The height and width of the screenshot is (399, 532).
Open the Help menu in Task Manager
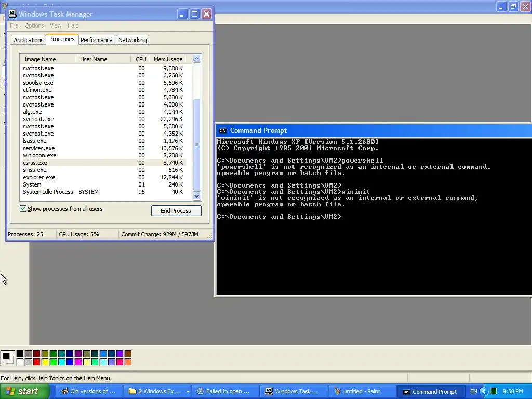(x=73, y=25)
